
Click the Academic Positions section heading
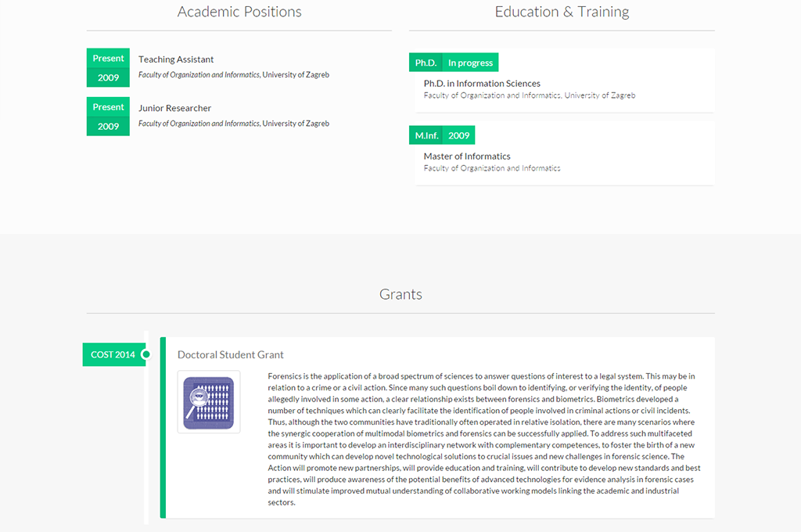point(239,12)
